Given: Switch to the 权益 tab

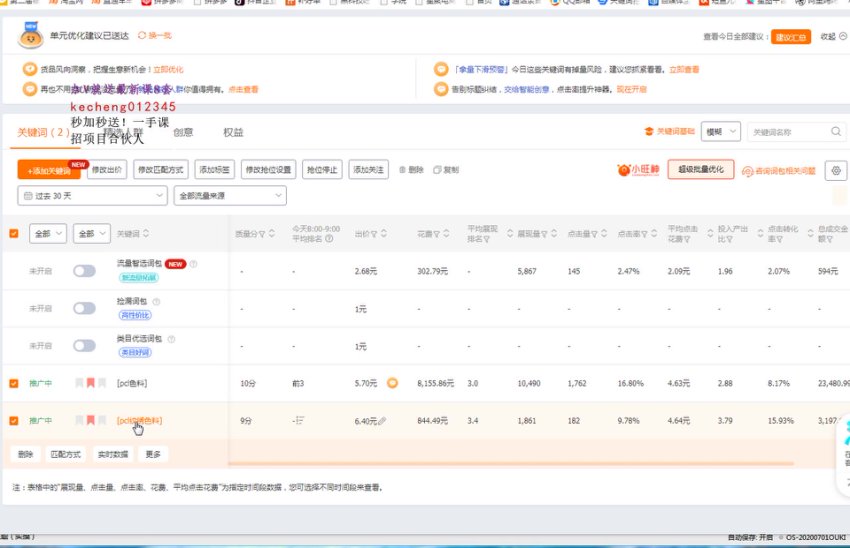Looking at the screenshot, I should (233, 132).
